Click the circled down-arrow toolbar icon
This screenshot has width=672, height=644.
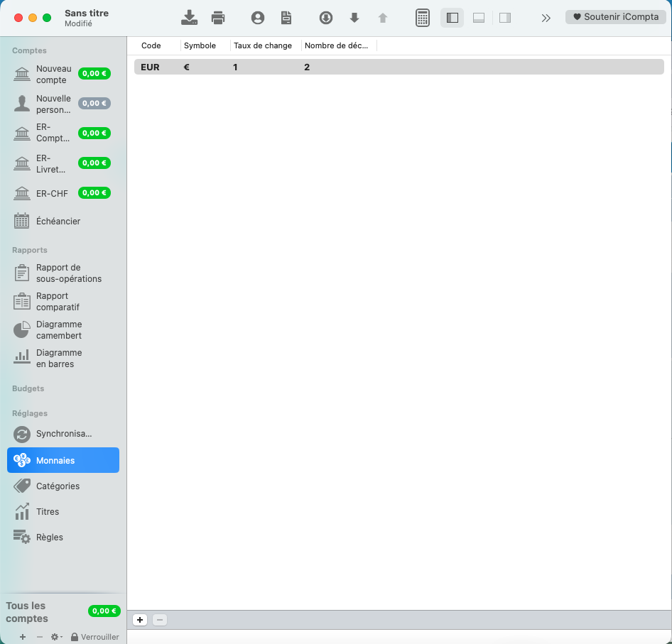[326, 18]
